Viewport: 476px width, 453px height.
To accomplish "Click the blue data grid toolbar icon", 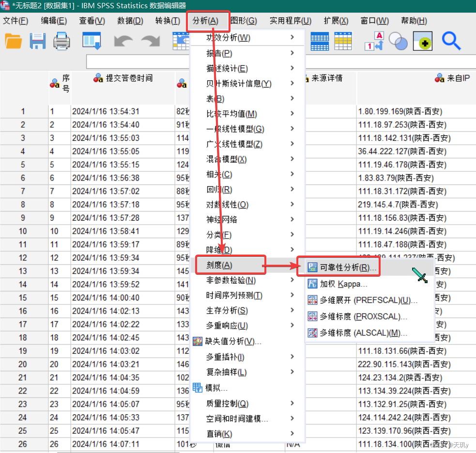I will (x=320, y=41).
